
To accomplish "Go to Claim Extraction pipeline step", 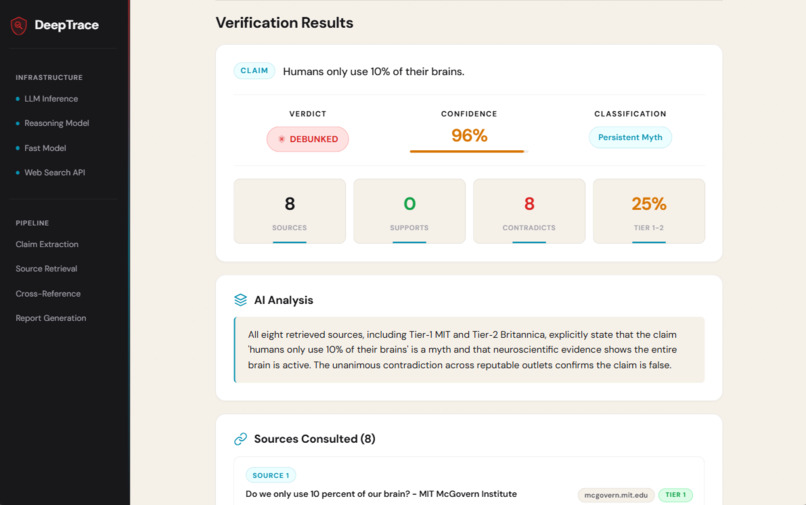I will click(x=47, y=244).
